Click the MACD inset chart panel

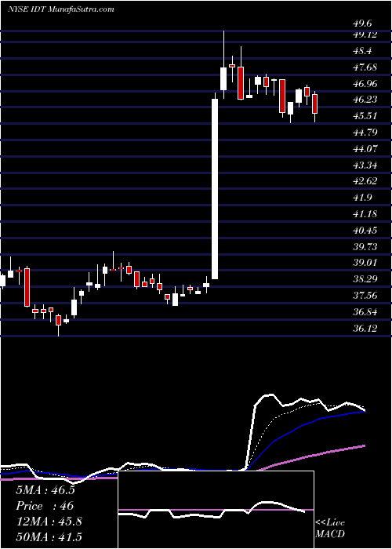click(x=216, y=510)
